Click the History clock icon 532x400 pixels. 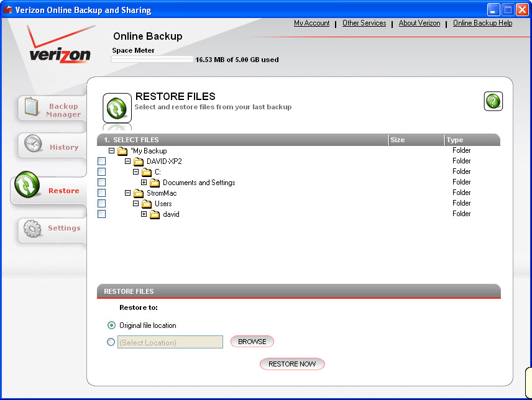[33, 144]
